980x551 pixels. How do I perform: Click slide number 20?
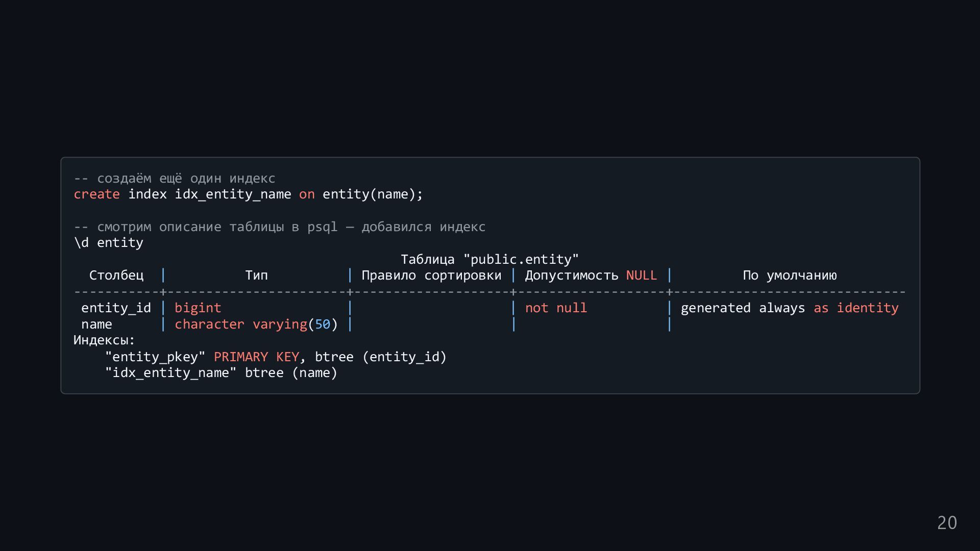947,523
